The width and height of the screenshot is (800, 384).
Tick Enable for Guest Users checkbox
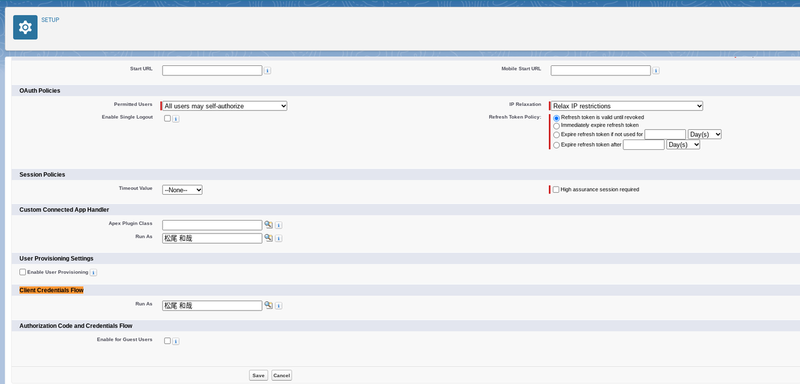pyautogui.click(x=167, y=341)
